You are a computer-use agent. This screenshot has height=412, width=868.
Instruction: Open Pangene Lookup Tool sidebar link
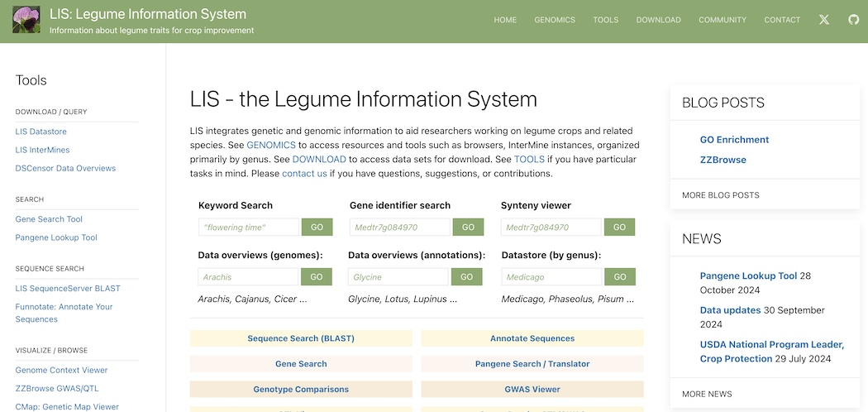56,237
